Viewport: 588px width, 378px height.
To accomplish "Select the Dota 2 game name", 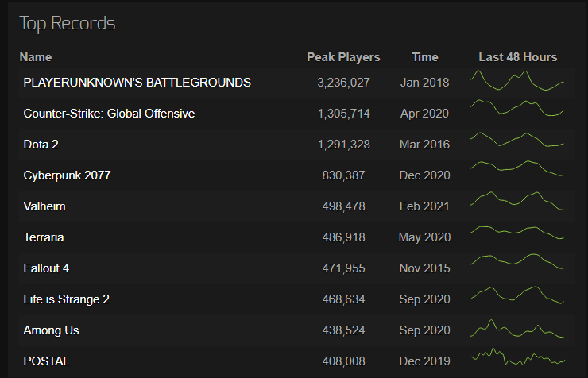I will point(41,145).
